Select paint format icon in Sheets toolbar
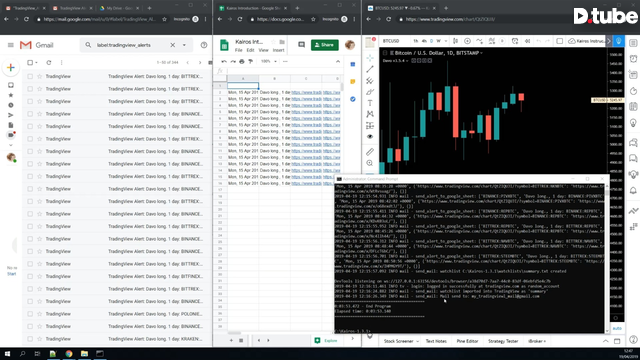 [x=251, y=61]
